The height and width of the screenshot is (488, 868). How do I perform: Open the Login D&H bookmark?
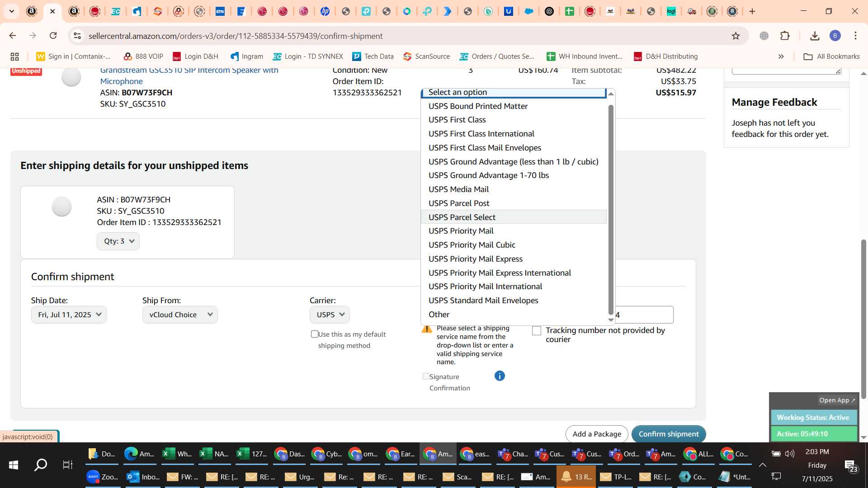(x=195, y=56)
